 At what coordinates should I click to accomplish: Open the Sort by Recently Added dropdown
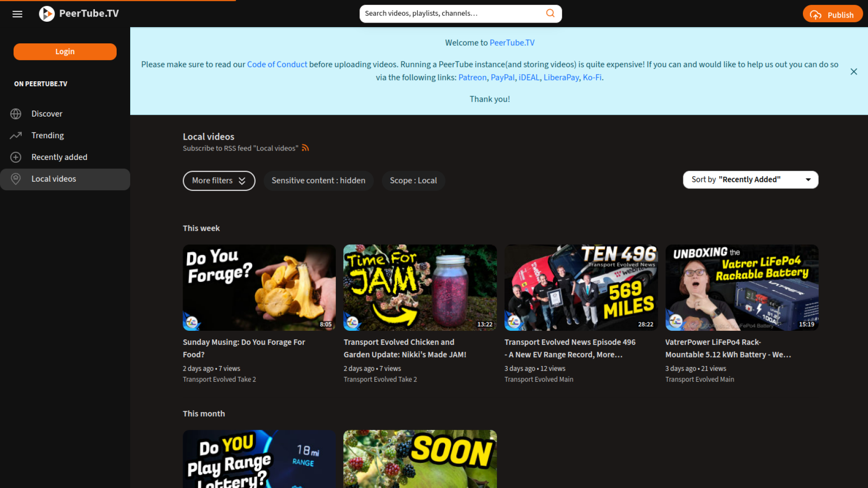click(750, 179)
